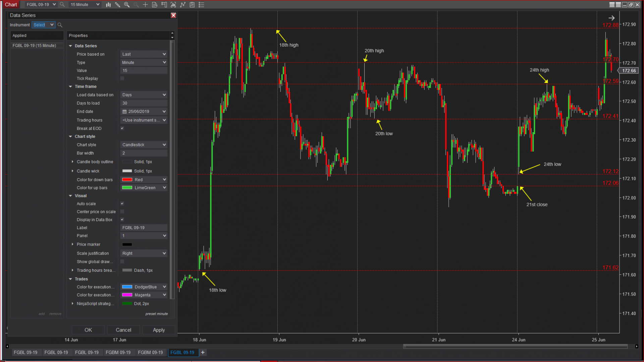
Task: Open the Strategy Performance icon
Action: click(x=192, y=5)
